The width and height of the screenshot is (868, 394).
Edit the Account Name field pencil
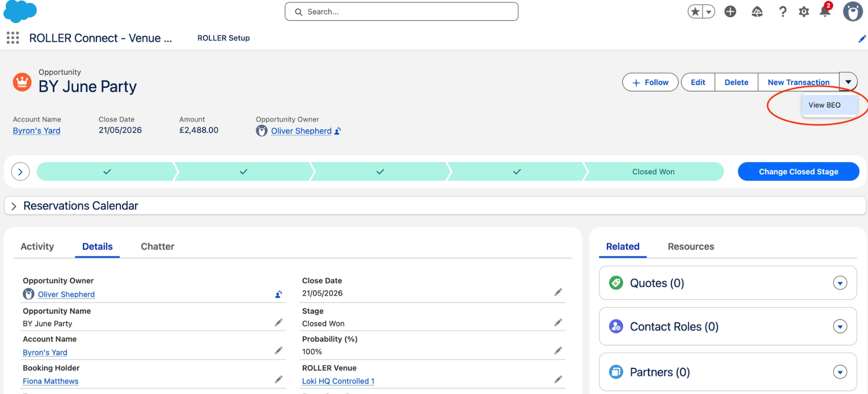pos(278,351)
